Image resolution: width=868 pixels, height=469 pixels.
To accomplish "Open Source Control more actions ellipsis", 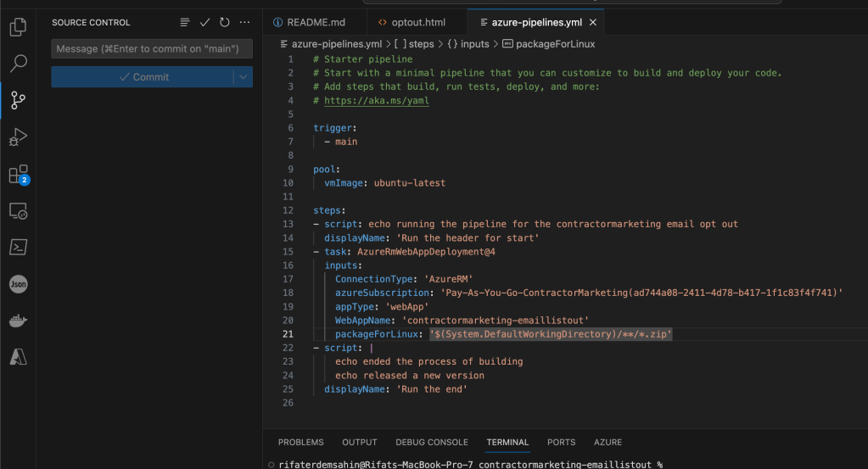I will tap(244, 22).
